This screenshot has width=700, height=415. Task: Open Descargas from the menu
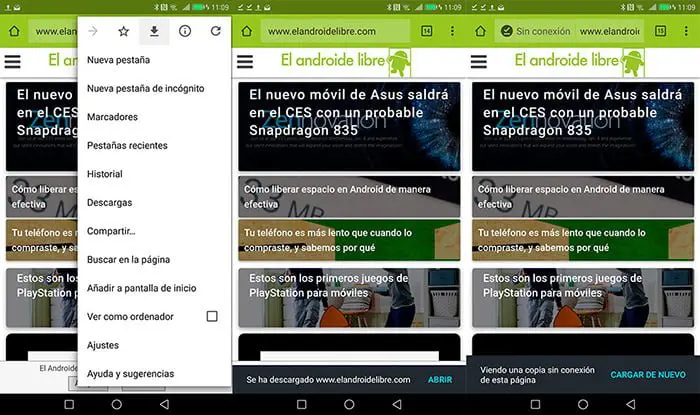pos(154,203)
